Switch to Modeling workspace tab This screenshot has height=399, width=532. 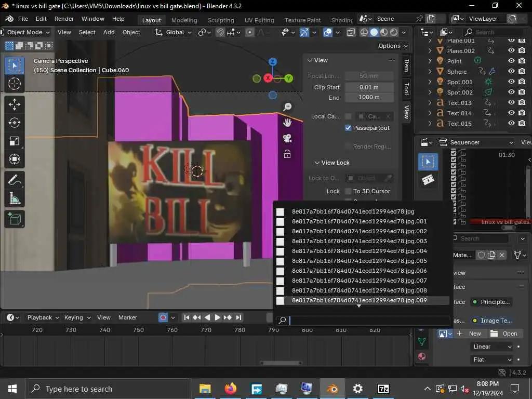[184, 20]
